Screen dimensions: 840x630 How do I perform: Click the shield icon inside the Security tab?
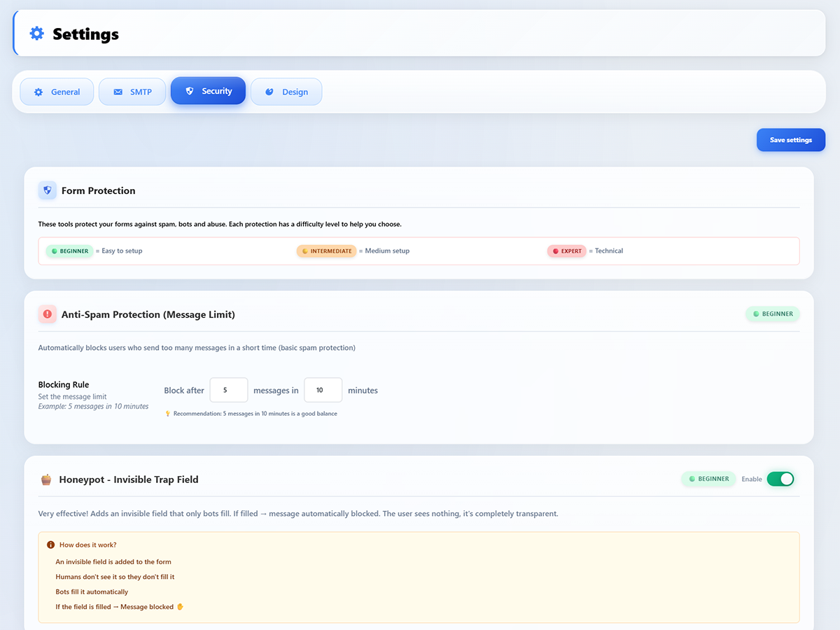(190, 90)
